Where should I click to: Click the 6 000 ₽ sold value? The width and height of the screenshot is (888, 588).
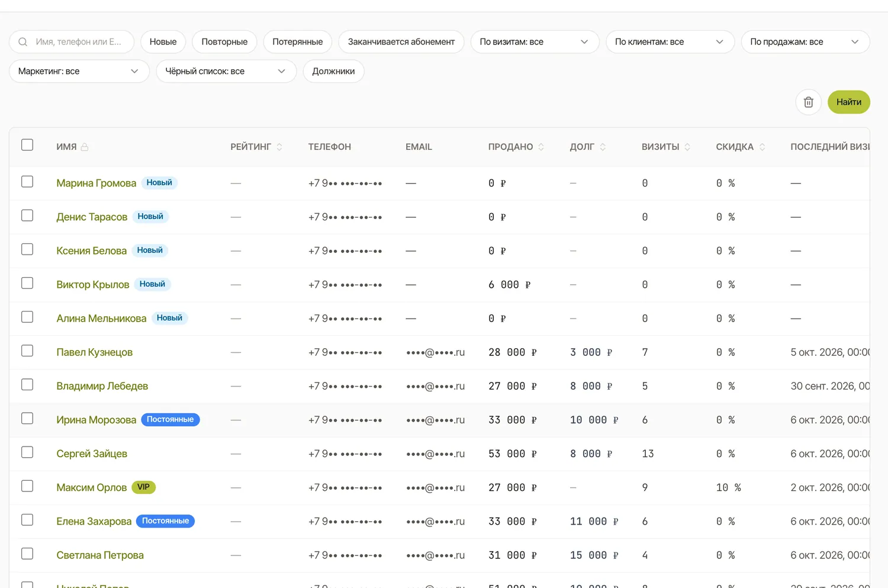click(x=510, y=285)
